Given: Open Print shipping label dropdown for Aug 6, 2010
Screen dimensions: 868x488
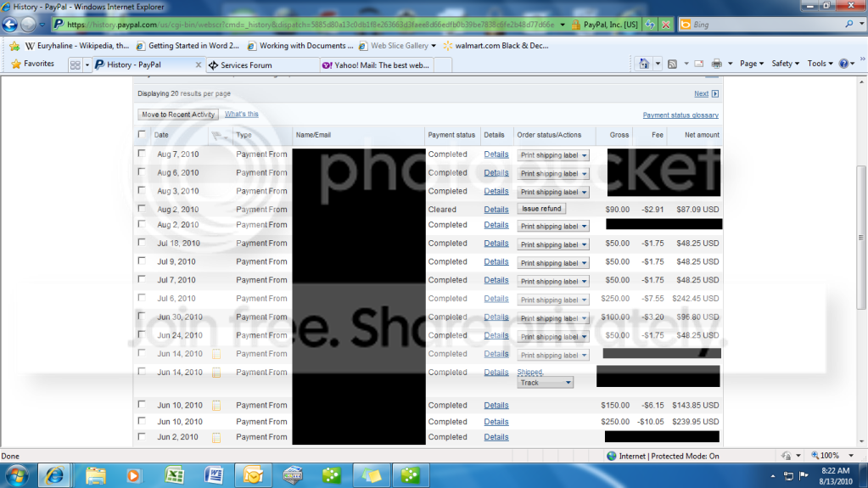Looking at the screenshot, I should click(552, 173).
